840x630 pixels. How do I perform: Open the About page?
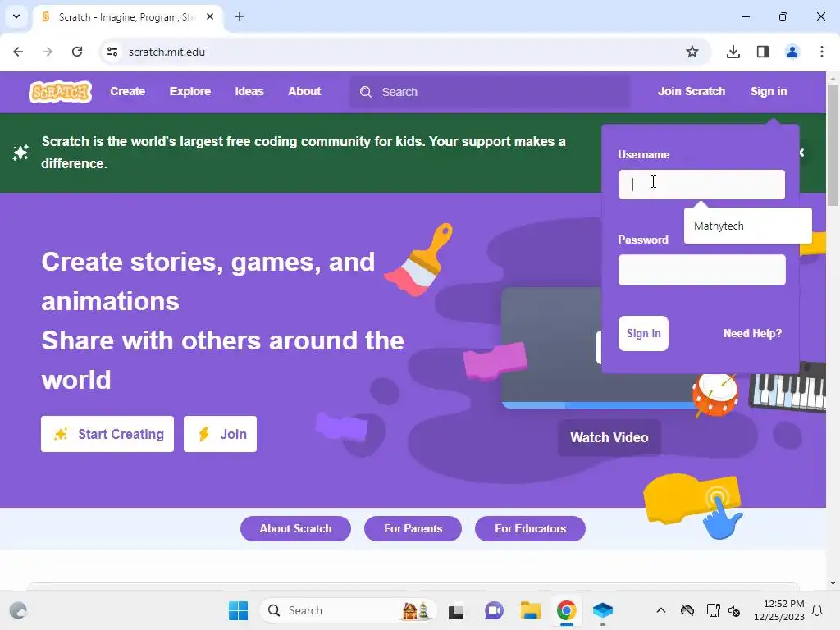coord(304,92)
